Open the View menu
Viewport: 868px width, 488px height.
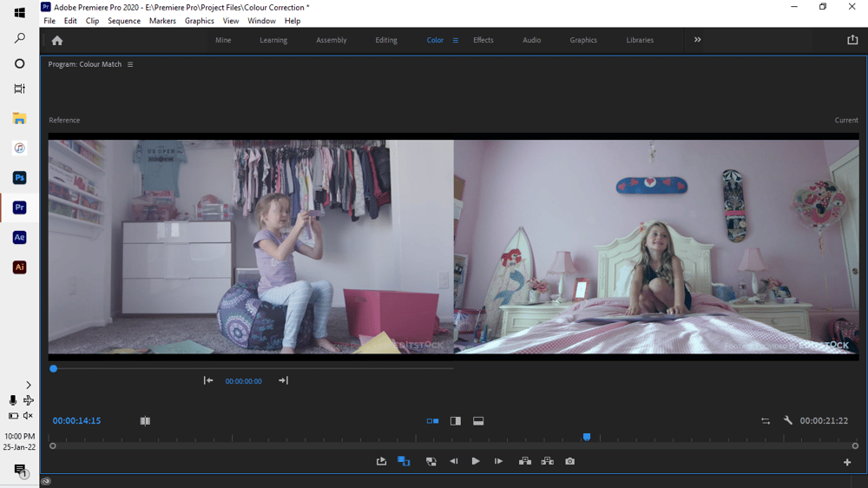tap(231, 21)
